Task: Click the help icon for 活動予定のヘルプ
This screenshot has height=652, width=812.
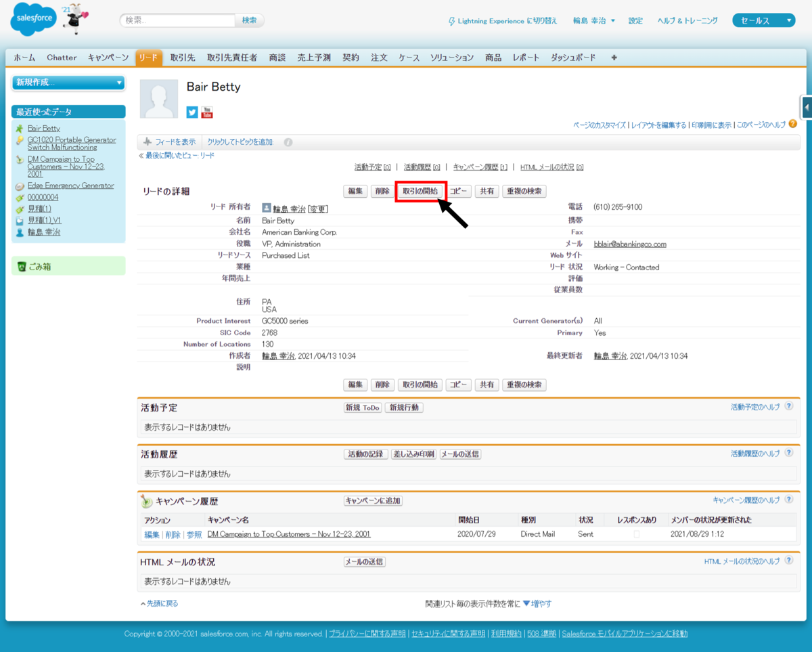Action: point(788,407)
